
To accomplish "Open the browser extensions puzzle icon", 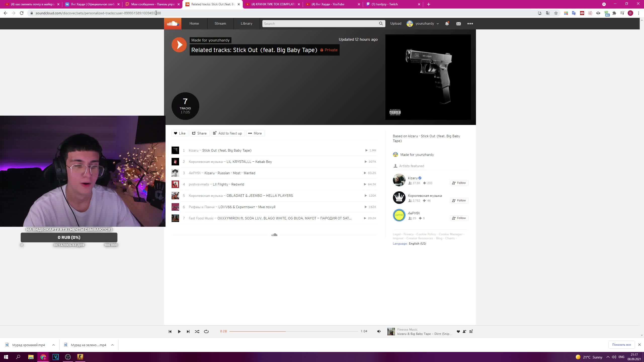I will pos(614,13).
